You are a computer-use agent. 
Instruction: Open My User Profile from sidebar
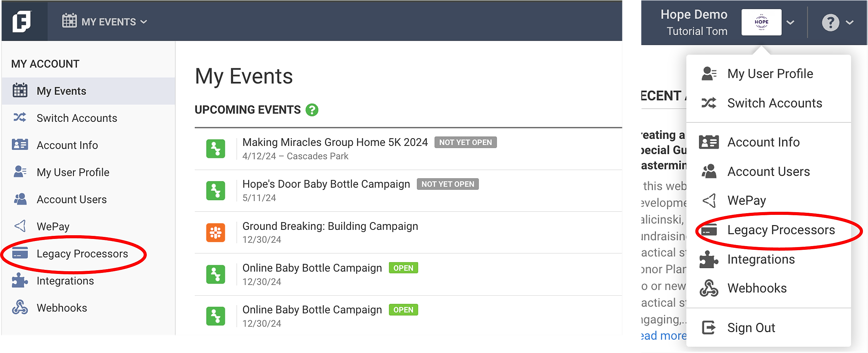tap(73, 172)
